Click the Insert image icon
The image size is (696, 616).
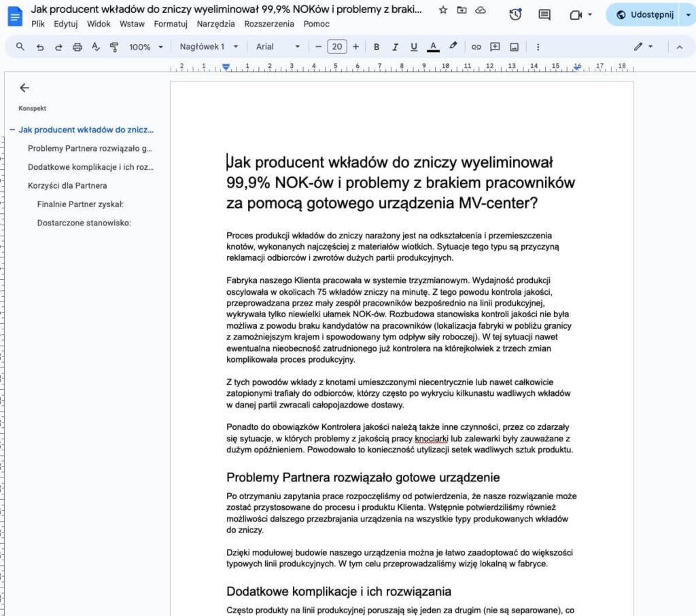(516, 46)
